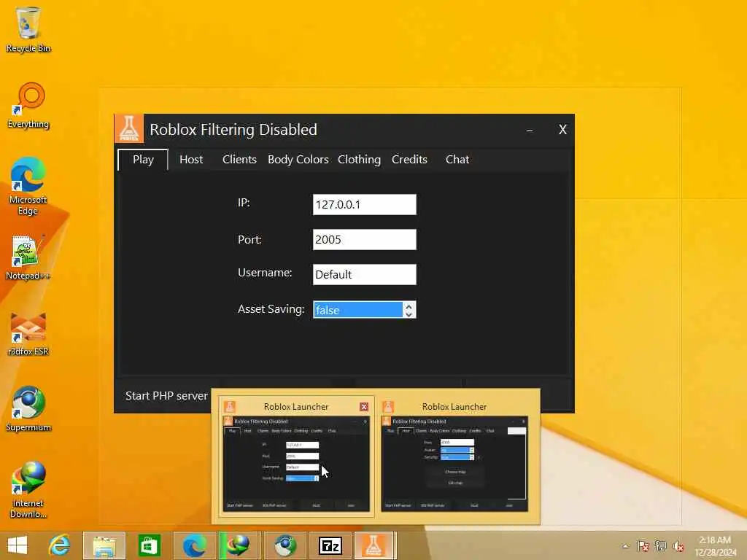Open the clock showing 2:18 AM
Screen dimensions: 747x560
pos(715,546)
